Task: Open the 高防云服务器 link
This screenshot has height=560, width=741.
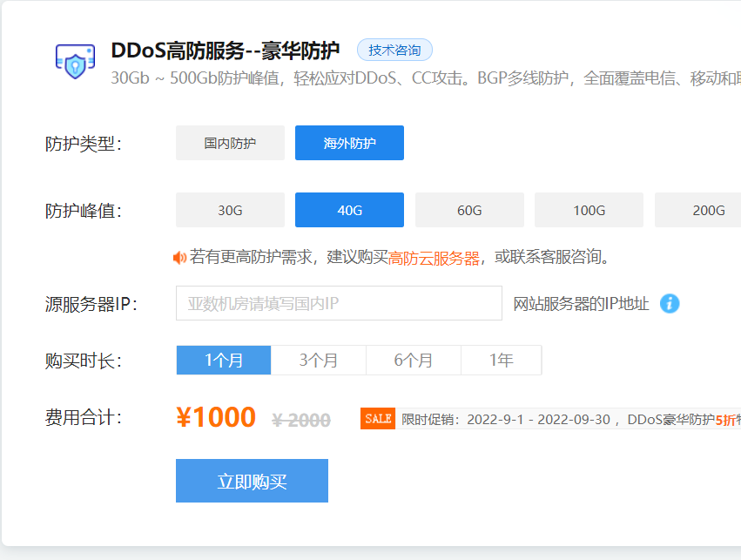Action: (434, 258)
